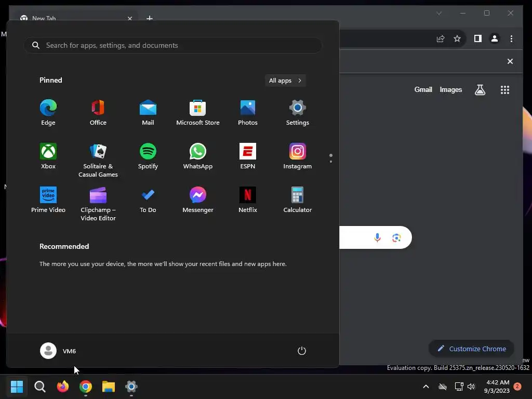532x399 pixels.
Task: Open Chrome profile menu
Action: [495, 38]
